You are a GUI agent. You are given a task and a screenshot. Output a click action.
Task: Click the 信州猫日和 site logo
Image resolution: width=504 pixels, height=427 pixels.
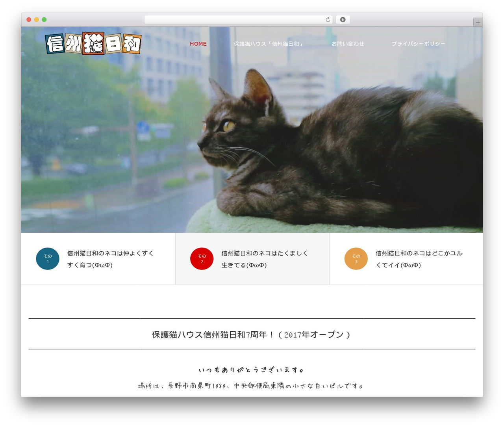(x=93, y=43)
